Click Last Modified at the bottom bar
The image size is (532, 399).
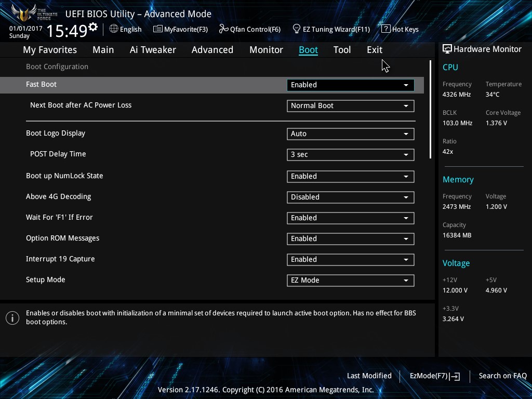(x=369, y=376)
